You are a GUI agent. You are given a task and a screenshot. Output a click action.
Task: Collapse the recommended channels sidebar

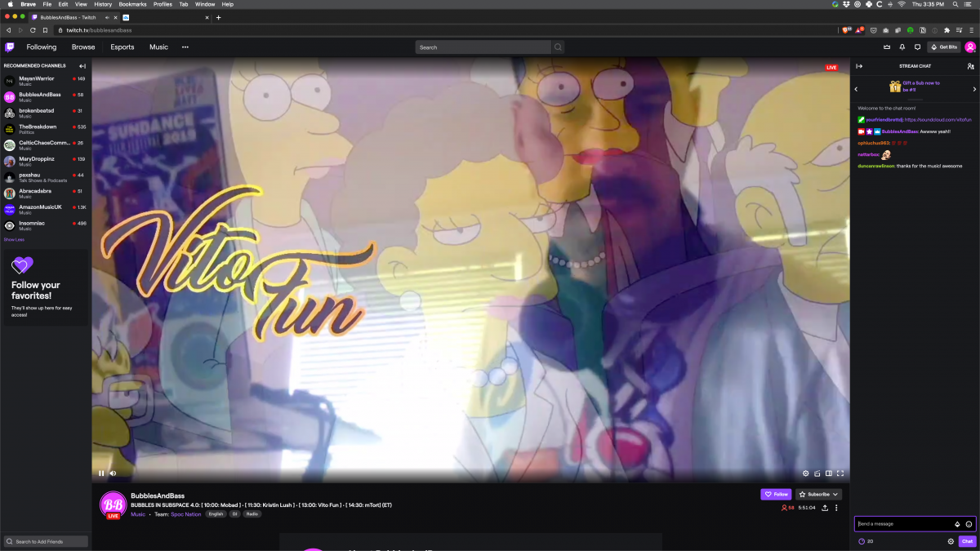coord(82,65)
